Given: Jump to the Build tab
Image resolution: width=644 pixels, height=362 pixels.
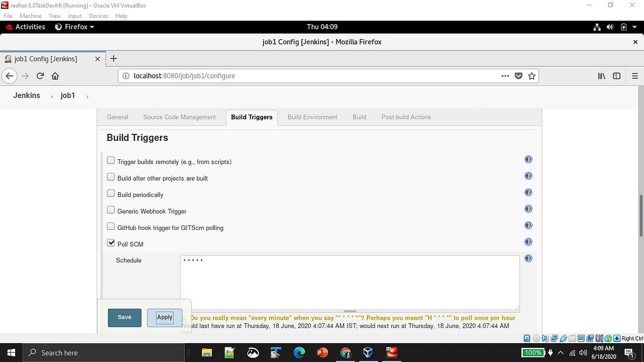Looking at the screenshot, I should coord(359,117).
